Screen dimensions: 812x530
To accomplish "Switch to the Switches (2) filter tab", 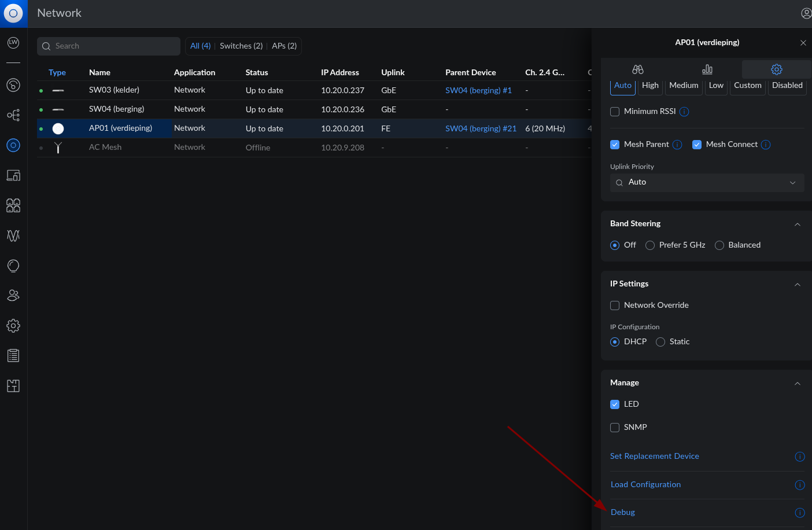I will click(x=241, y=46).
